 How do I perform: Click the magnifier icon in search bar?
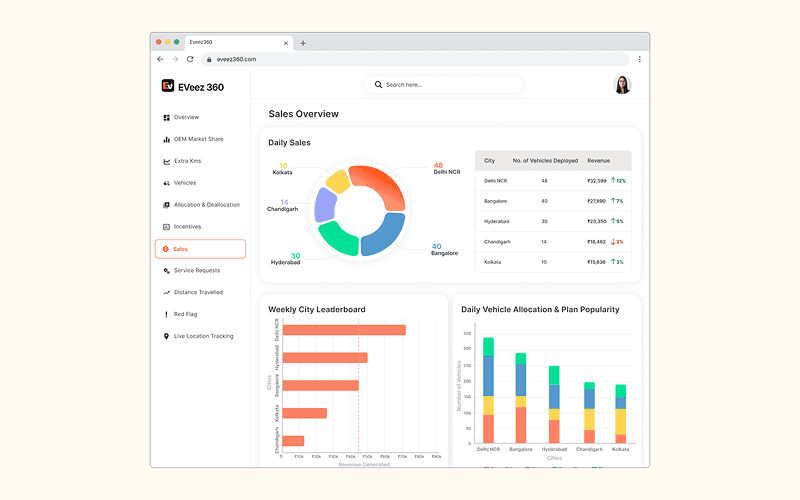click(x=378, y=85)
